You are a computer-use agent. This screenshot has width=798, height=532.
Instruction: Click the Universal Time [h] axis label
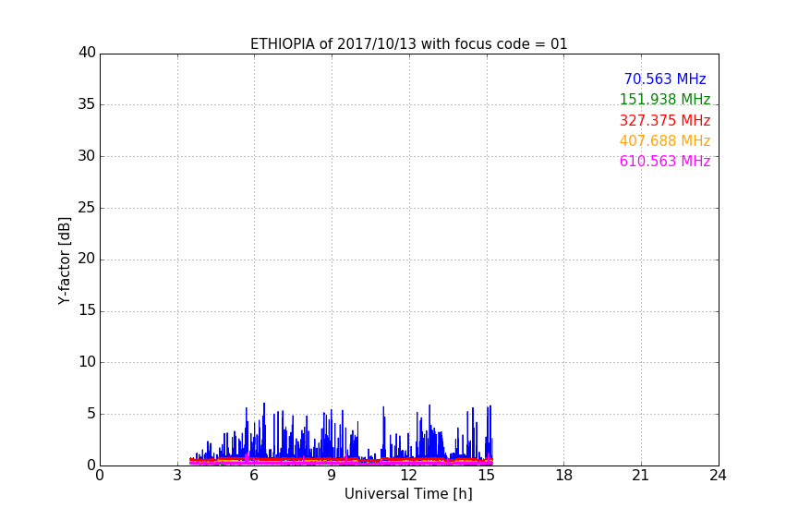[x=408, y=494]
